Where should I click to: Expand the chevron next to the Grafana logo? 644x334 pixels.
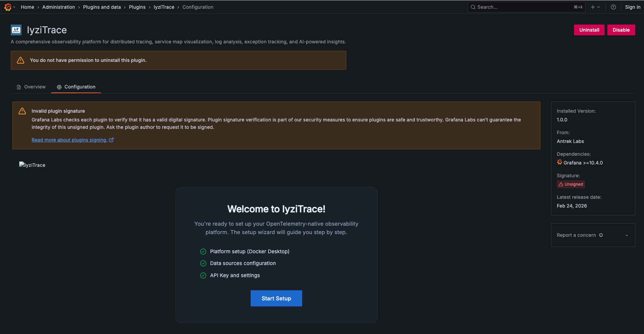pyautogui.click(x=14, y=7)
